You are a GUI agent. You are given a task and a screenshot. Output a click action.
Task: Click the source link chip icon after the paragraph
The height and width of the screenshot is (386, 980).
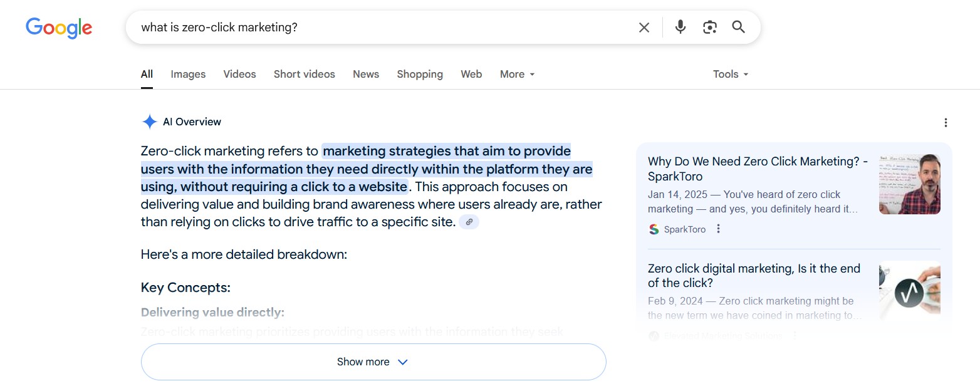(469, 222)
